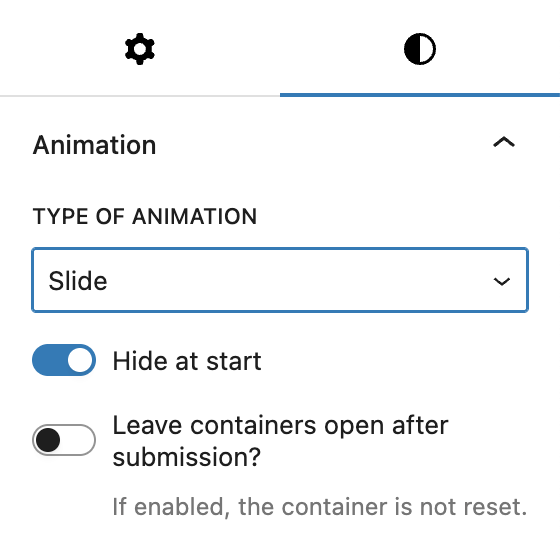
Task: Click the TYPE OF ANIMATION field label
Action: [x=145, y=216]
